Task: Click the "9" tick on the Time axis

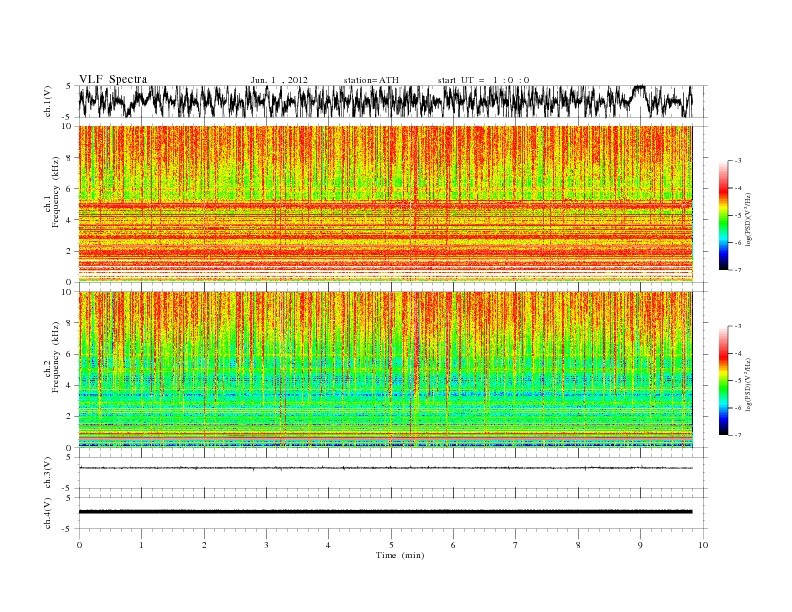Action: pos(640,545)
